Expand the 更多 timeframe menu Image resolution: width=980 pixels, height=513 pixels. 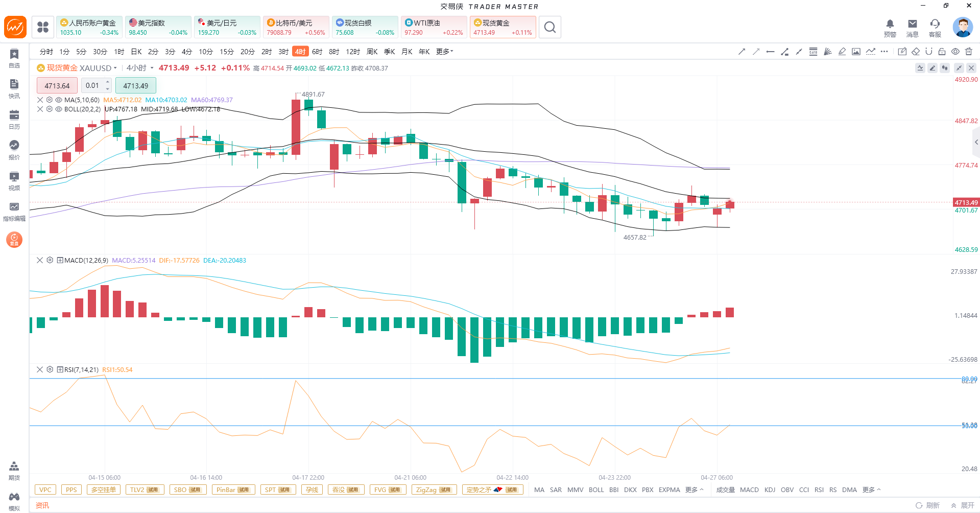444,52
